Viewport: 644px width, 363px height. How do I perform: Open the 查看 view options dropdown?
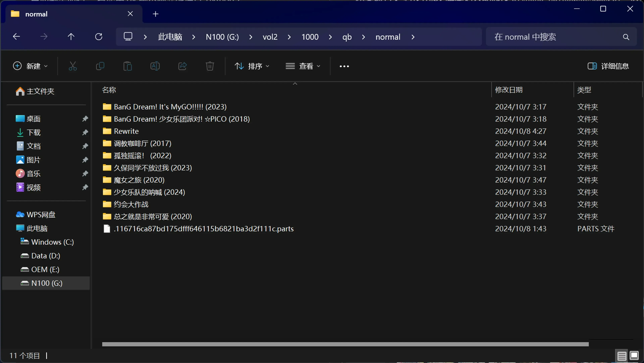pos(303,66)
